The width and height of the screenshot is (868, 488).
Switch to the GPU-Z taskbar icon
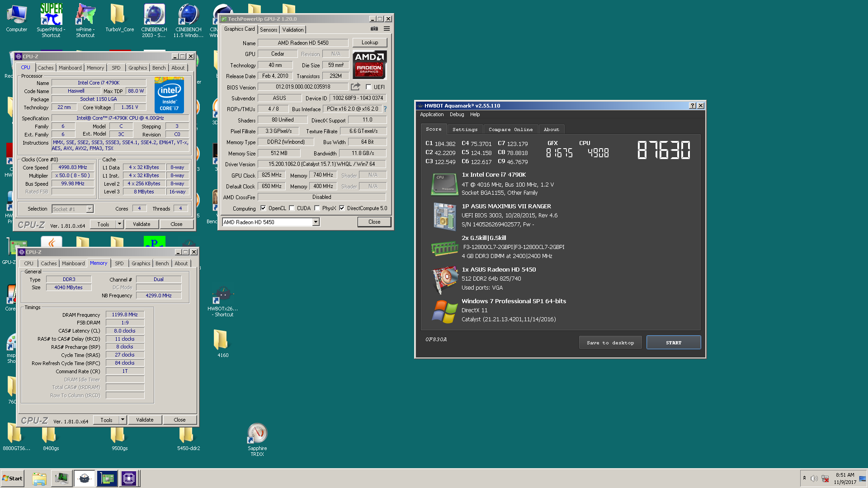(x=107, y=479)
